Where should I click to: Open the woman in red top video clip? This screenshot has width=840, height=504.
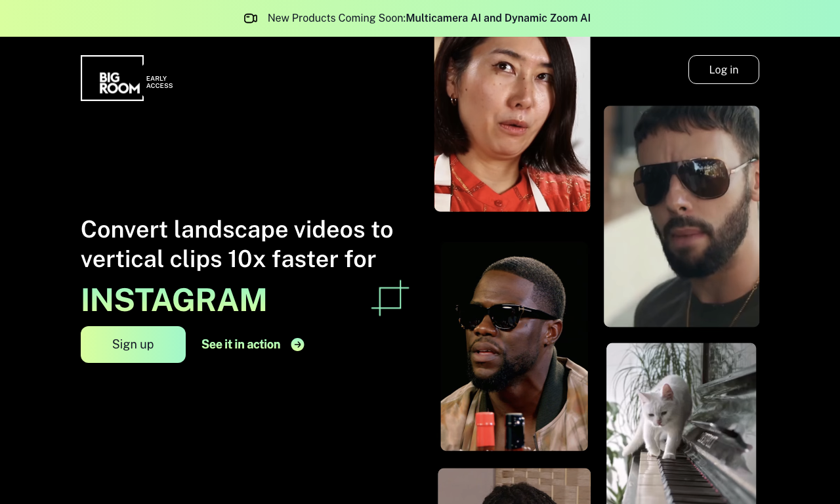coord(513,124)
